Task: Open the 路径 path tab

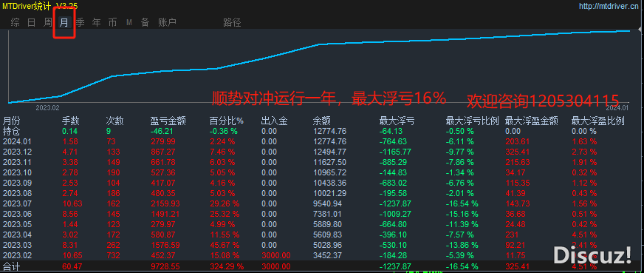Action: pos(232,23)
